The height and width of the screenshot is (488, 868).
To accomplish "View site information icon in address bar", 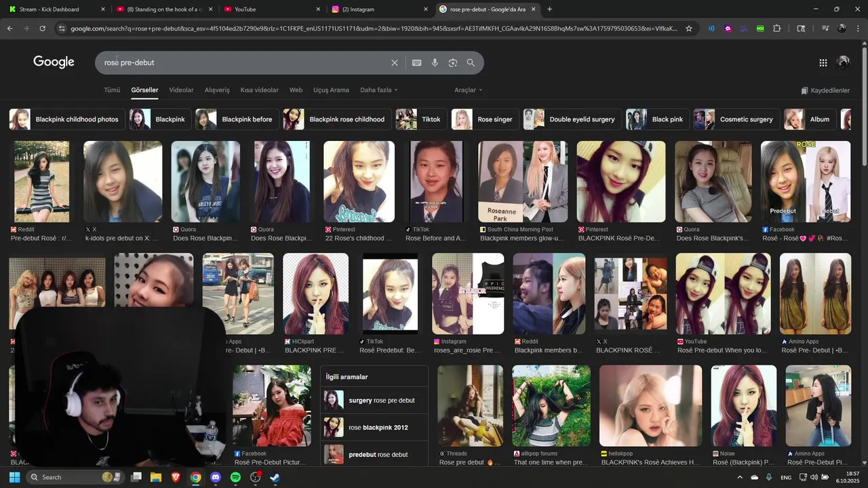I will point(62,28).
